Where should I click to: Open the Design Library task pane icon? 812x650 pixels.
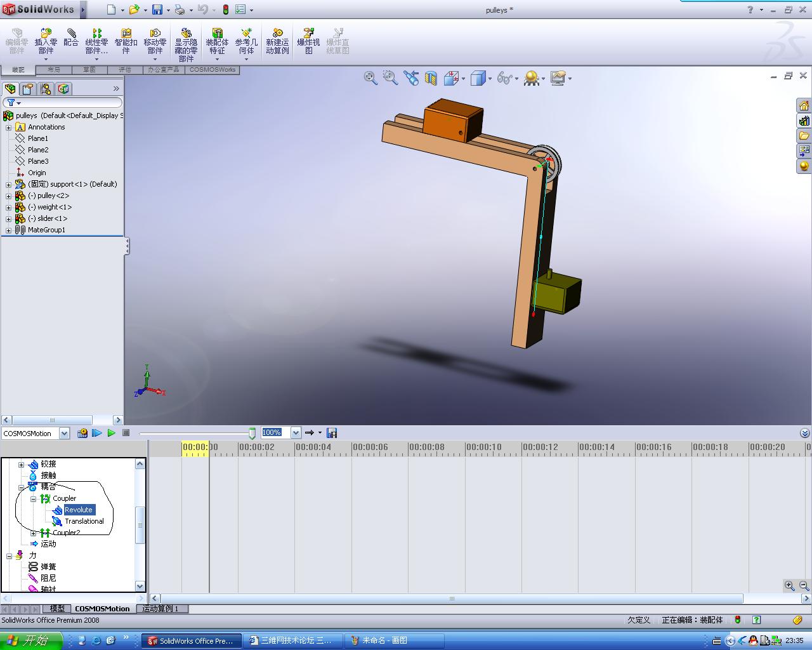coord(804,121)
